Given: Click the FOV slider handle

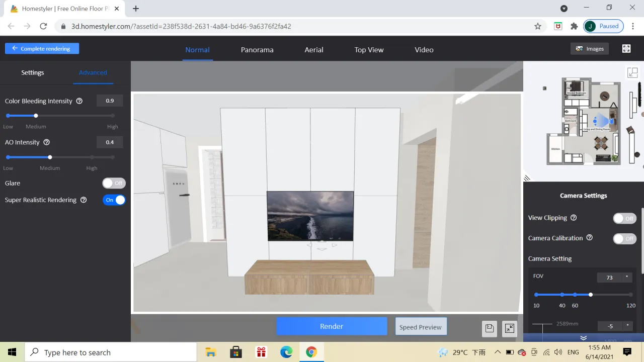Looking at the screenshot, I should pyautogui.click(x=591, y=295).
